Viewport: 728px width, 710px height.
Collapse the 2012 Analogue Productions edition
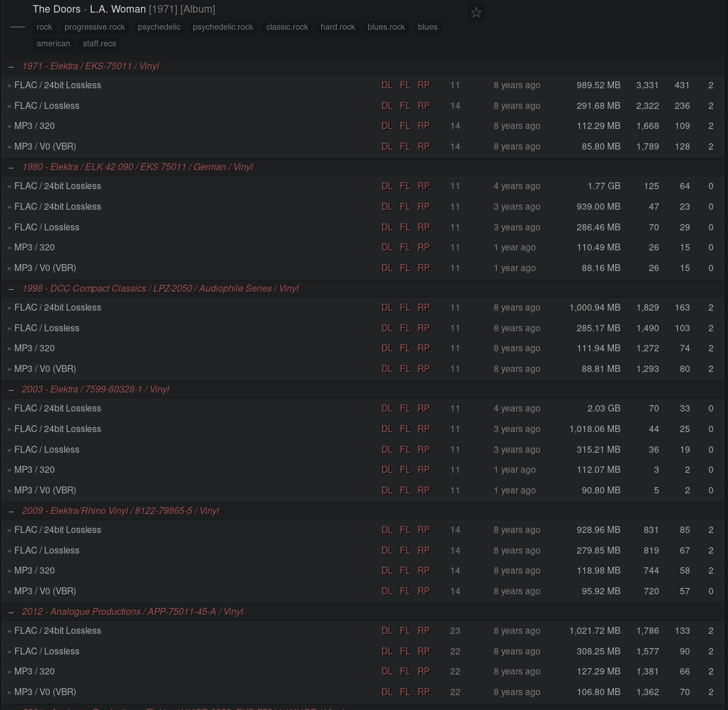(11, 612)
